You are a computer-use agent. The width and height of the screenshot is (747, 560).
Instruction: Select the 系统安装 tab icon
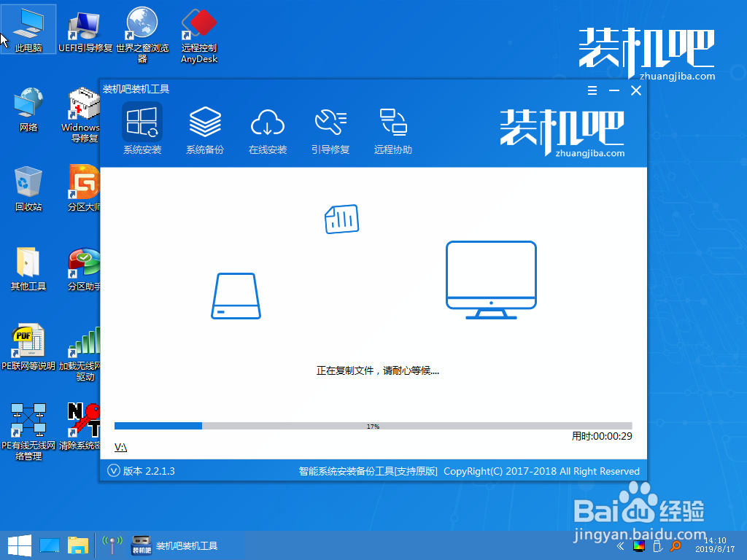coord(142,122)
